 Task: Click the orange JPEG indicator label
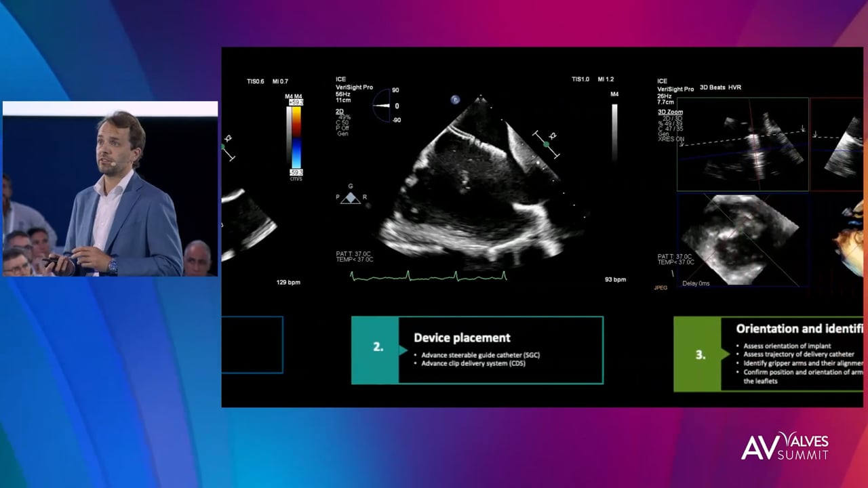pos(660,287)
